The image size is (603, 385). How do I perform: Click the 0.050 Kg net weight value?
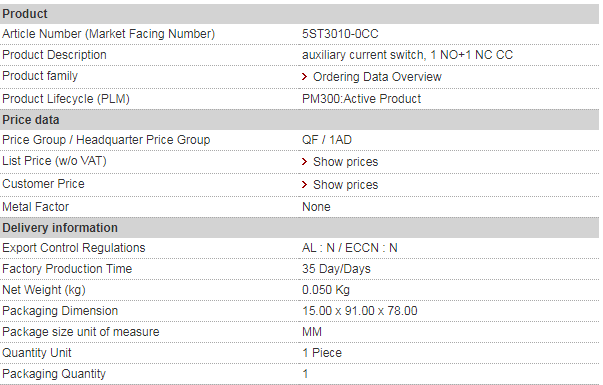point(326,290)
